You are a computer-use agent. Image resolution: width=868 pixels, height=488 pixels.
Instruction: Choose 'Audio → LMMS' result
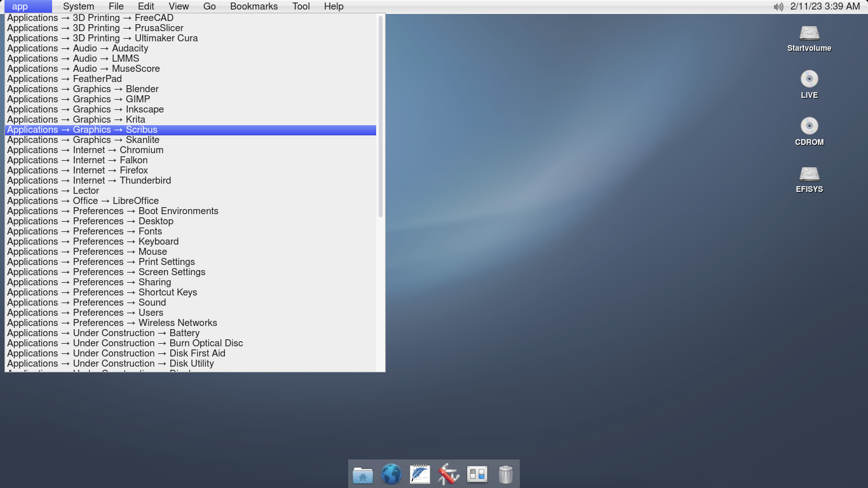click(x=191, y=58)
